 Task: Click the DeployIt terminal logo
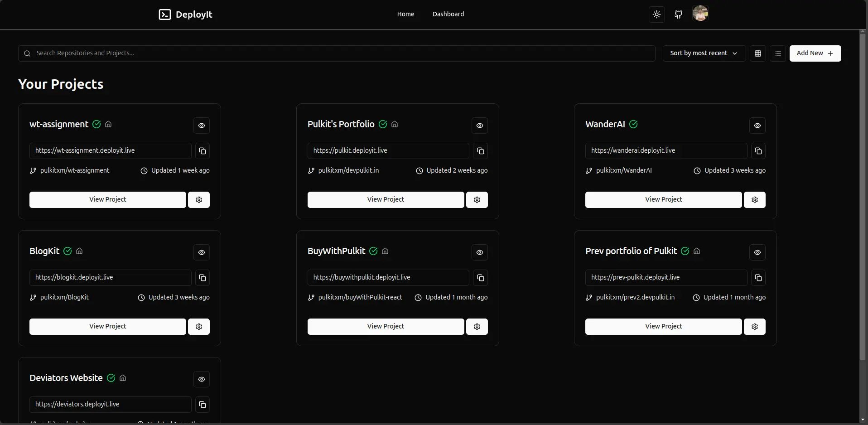[x=165, y=14]
